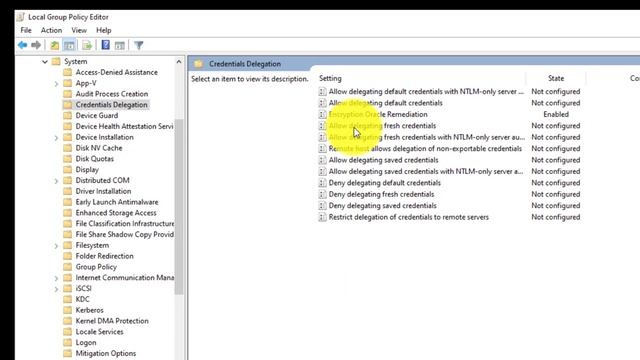Viewport: 640px width, 360px height.
Task: Open the Help menu
Action: (x=104, y=30)
